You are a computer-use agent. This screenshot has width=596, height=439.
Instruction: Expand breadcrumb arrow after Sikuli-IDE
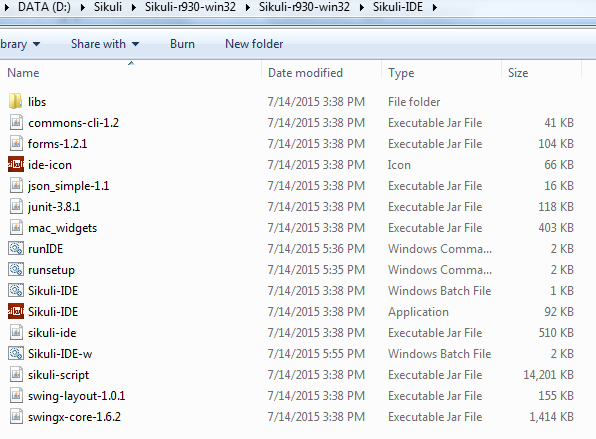[434, 7]
